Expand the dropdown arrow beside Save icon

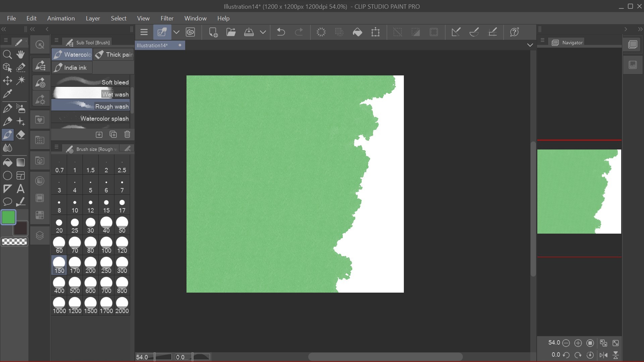point(263,32)
